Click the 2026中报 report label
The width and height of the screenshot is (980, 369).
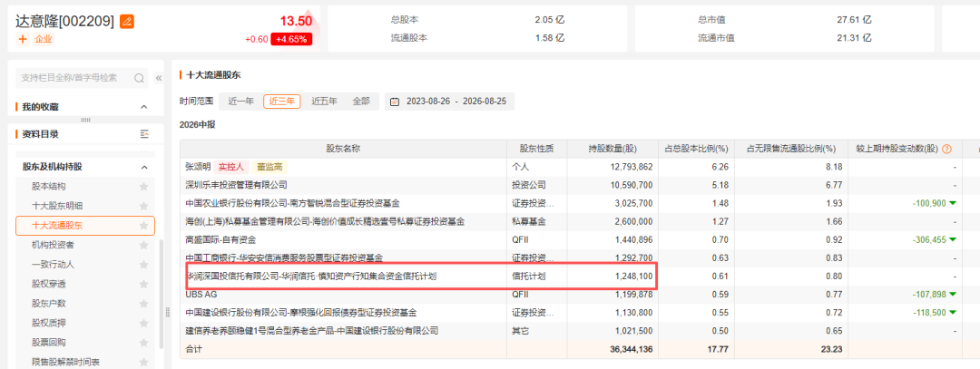point(197,125)
